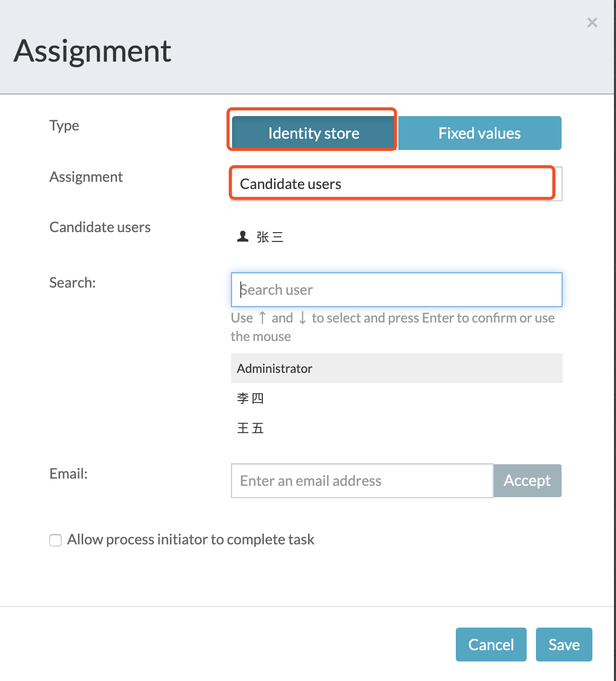Cancel the assignment changes
The image size is (616, 681).
pos(491,645)
